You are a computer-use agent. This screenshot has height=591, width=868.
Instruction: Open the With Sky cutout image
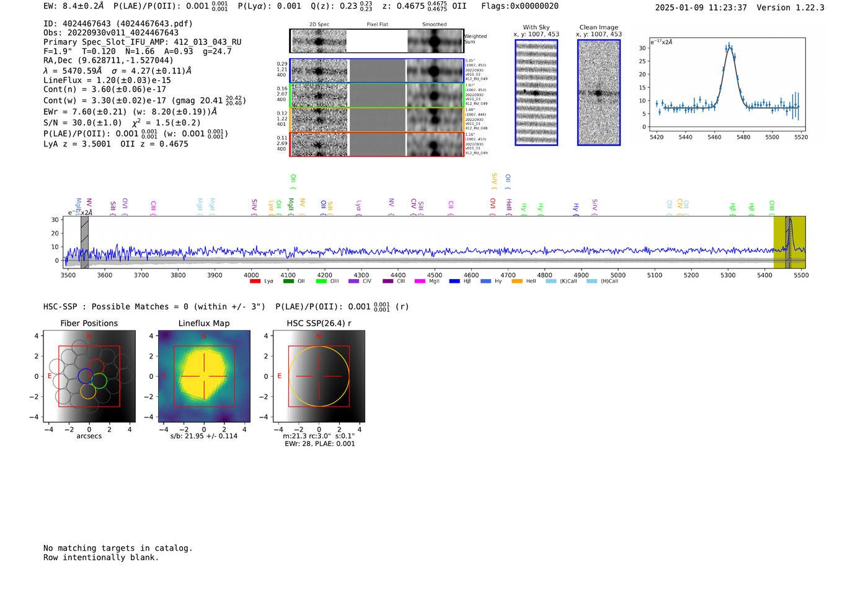coord(536,92)
